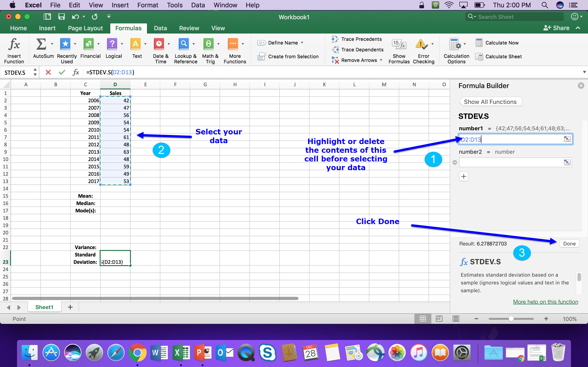Open the Lookup & Reference functions icon
Viewport: 588px width, 367px height.
click(184, 44)
